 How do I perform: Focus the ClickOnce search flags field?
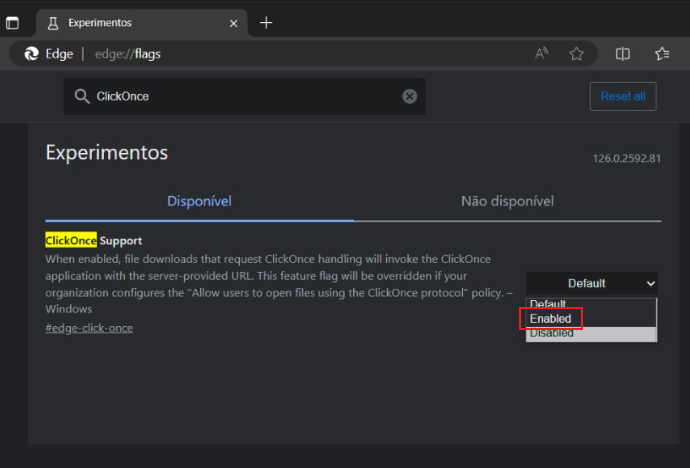(244, 96)
